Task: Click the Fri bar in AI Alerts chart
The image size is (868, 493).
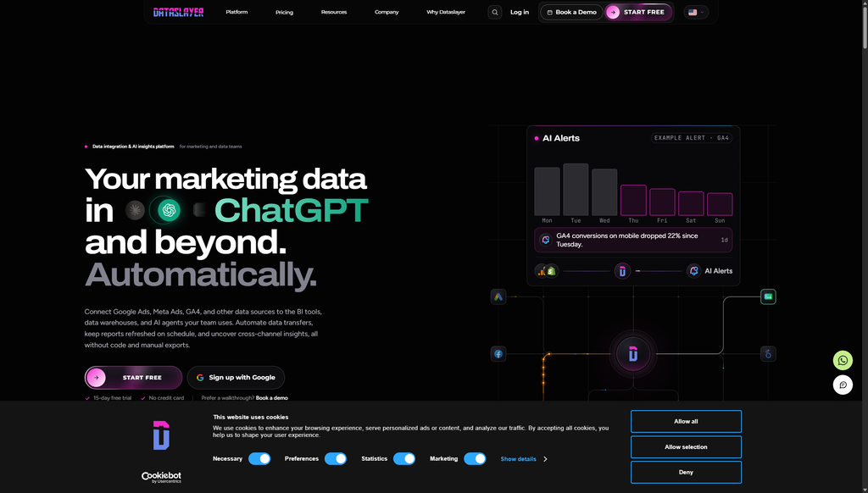Action: click(662, 202)
